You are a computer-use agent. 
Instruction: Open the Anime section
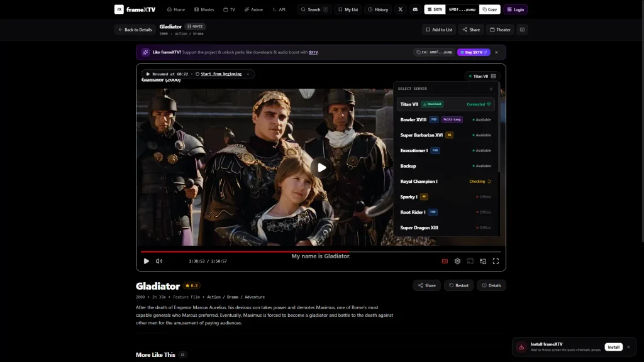253,9
